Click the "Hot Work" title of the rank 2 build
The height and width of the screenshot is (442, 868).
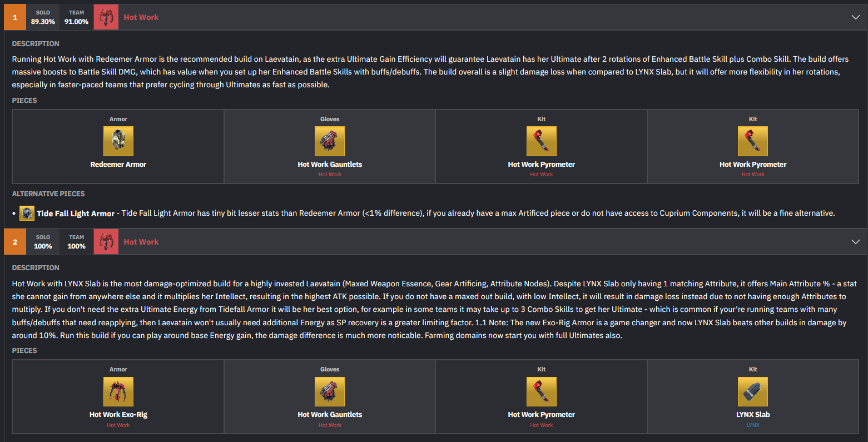click(141, 242)
